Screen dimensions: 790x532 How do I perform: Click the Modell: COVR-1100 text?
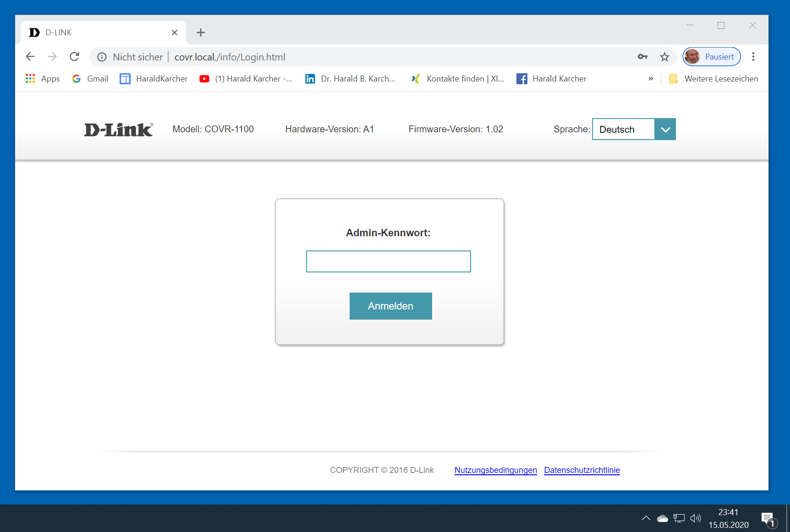213,129
